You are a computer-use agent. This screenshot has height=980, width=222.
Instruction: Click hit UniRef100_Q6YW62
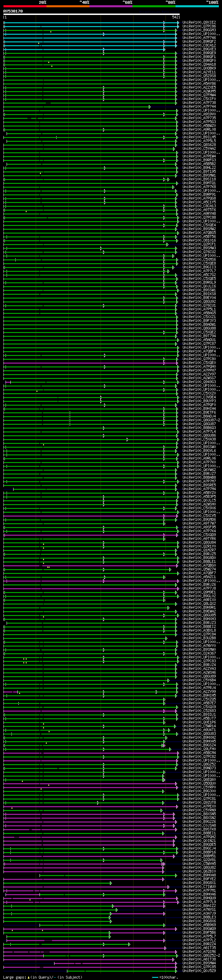coord(199,470)
